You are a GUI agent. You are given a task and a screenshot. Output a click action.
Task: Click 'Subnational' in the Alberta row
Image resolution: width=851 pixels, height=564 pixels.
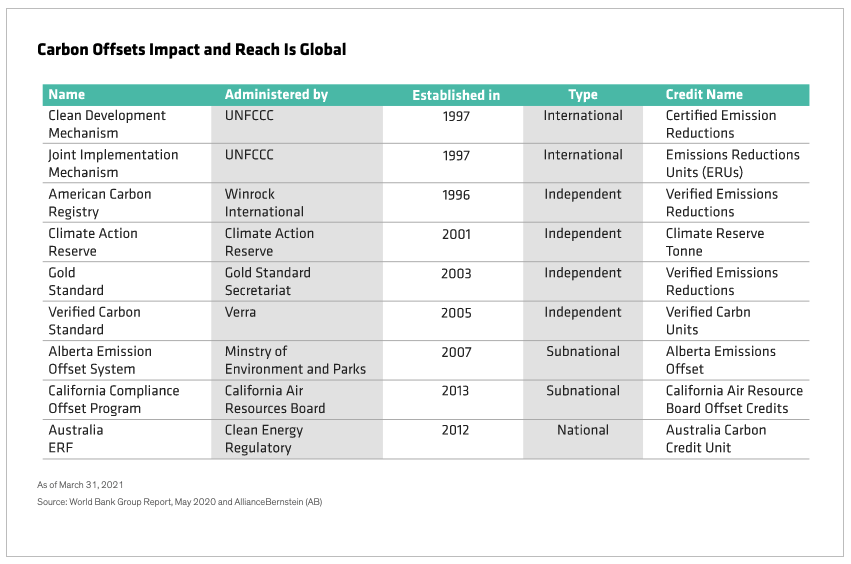click(583, 351)
